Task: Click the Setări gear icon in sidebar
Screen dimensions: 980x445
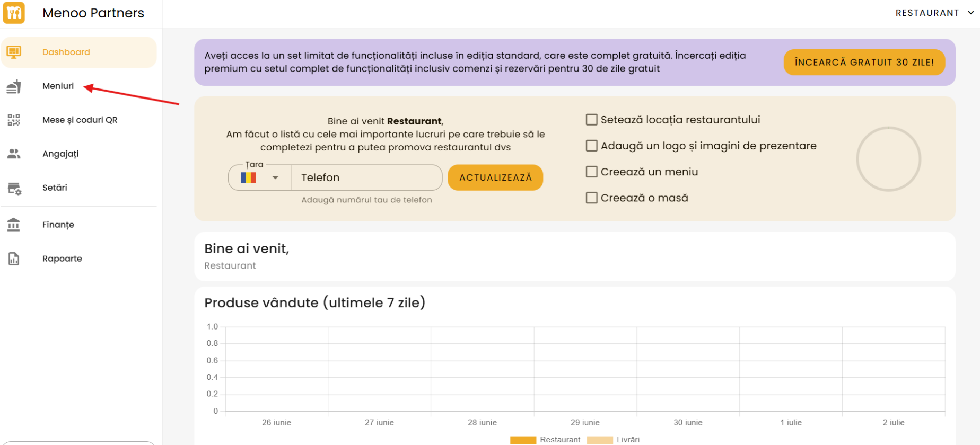Action: 14,188
